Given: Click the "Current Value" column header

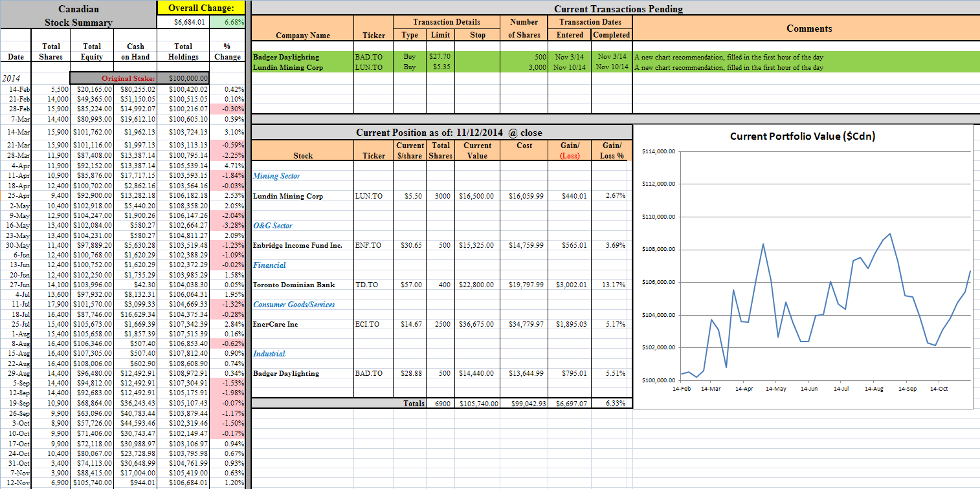Looking at the screenshot, I should point(478,150).
